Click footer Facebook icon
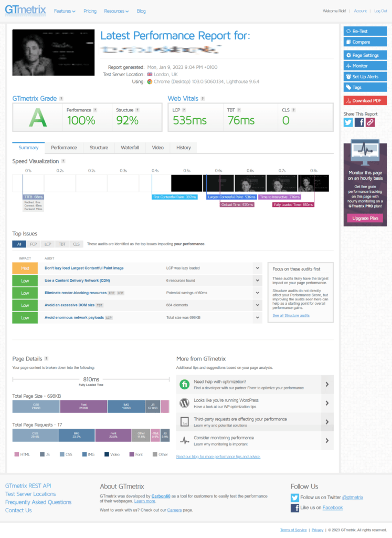Image resolution: width=392 pixels, height=538 pixels. 295,508
